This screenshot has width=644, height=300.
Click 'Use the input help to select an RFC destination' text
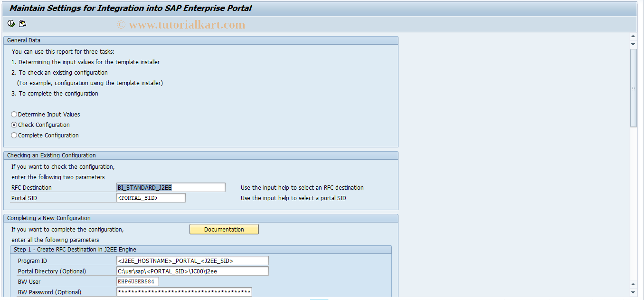pyautogui.click(x=302, y=188)
